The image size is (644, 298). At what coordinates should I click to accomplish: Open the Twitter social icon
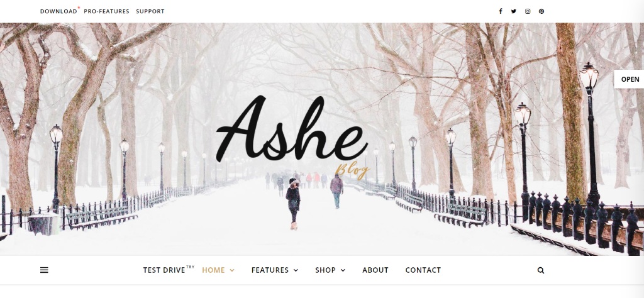514,11
